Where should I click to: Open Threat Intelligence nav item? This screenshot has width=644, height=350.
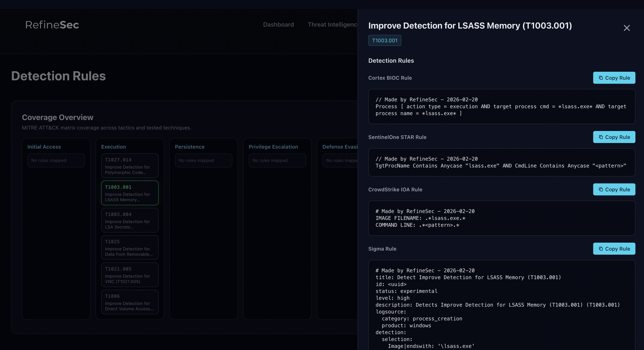coord(332,24)
